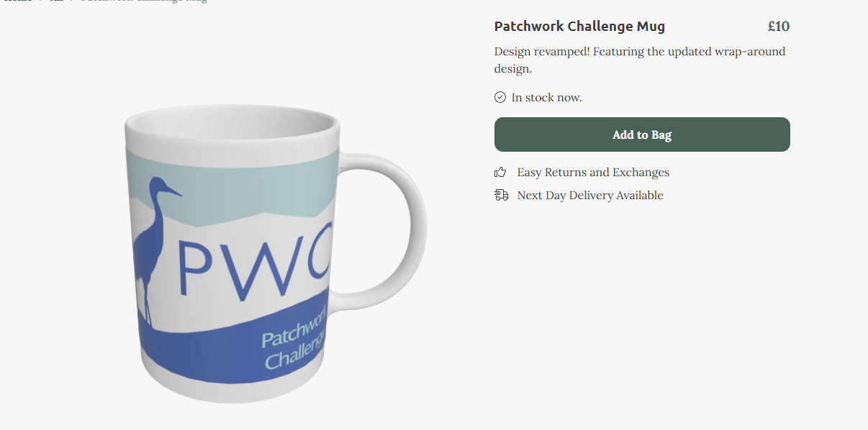The width and height of the screenshot is (868, 430).
Task: Click the Design revamped product description
Action: (x=640, y=60)
